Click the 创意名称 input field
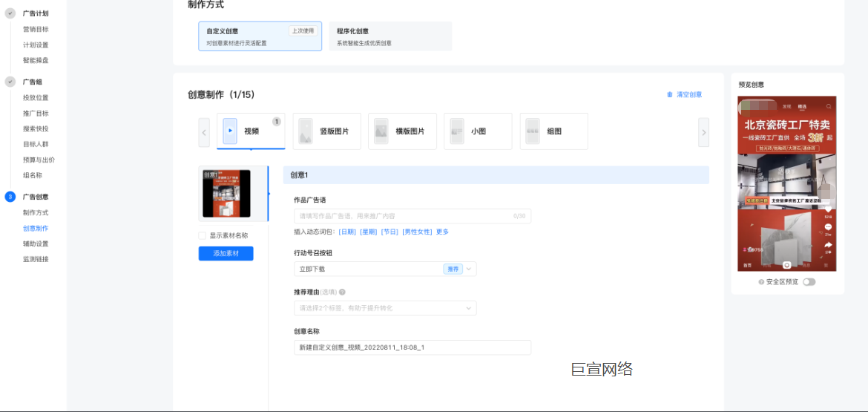 412,347
